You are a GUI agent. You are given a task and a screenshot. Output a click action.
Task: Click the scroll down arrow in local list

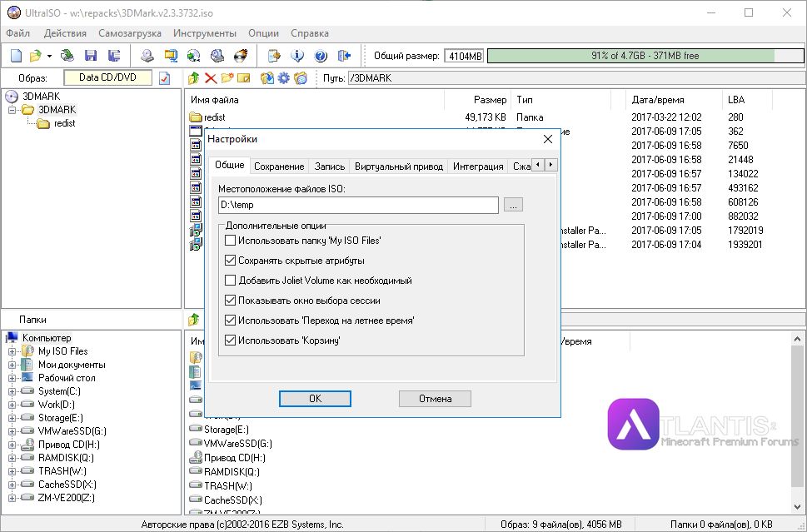797,507
